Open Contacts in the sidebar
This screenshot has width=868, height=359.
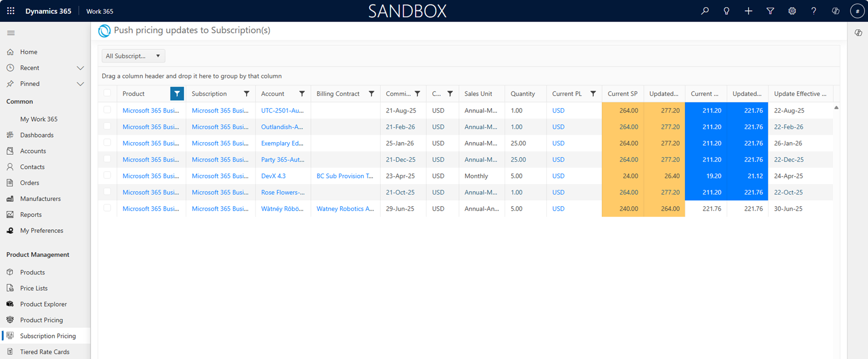[32, 167]
